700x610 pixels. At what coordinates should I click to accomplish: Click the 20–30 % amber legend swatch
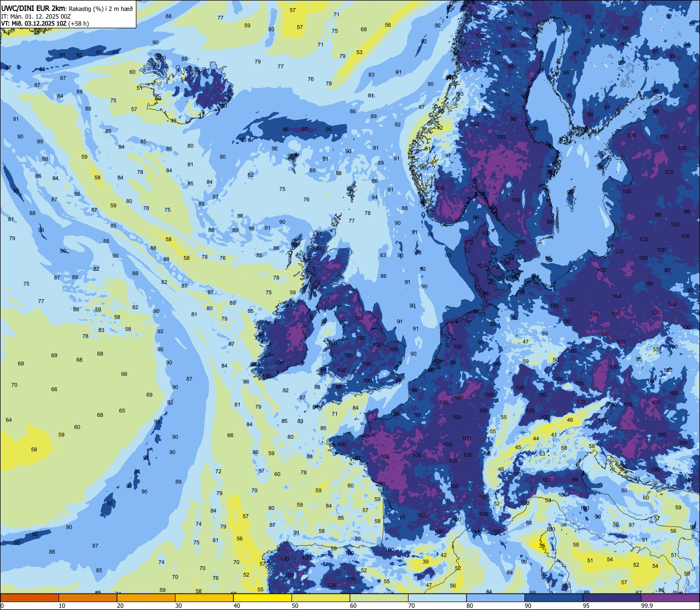point(146,598)
